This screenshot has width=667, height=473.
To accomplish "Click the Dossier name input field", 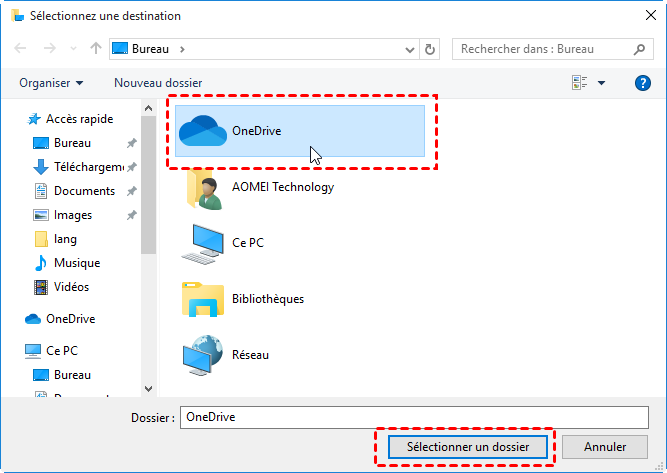I will pyautogui.click(x=414, y=417).
